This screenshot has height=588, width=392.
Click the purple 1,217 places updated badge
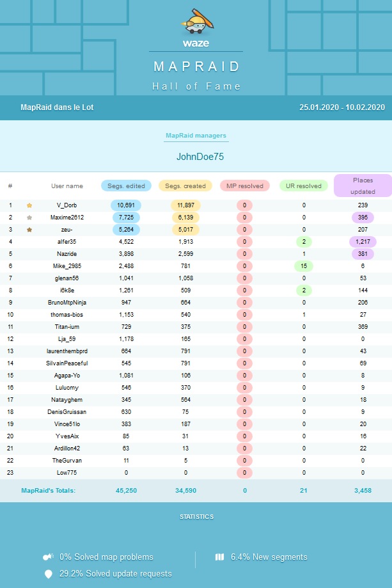(363, 241)
